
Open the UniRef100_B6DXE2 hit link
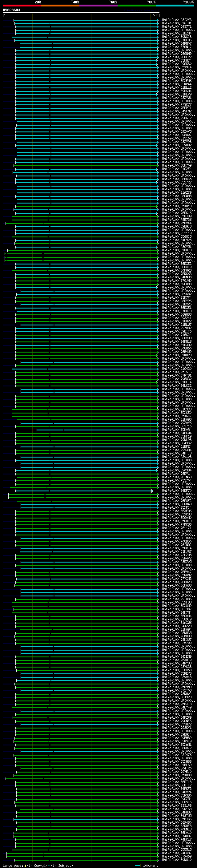click(x=177, y=264)
